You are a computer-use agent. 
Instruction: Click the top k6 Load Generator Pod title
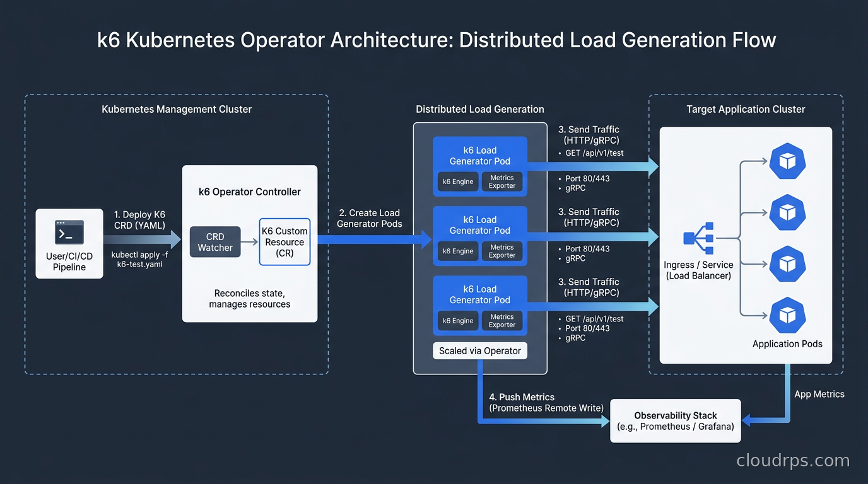click(x=480, y=156)
